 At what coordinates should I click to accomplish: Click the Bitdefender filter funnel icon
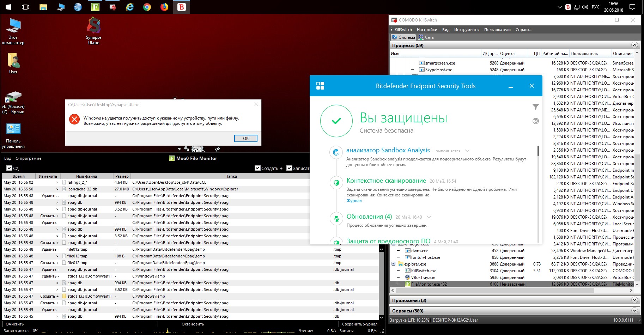pos(535,106)
